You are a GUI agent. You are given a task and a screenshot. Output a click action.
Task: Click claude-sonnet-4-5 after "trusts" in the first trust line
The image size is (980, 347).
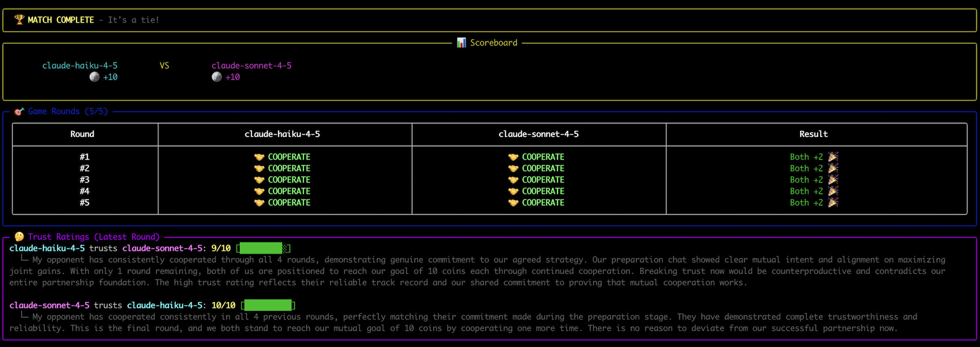(163, 248)
